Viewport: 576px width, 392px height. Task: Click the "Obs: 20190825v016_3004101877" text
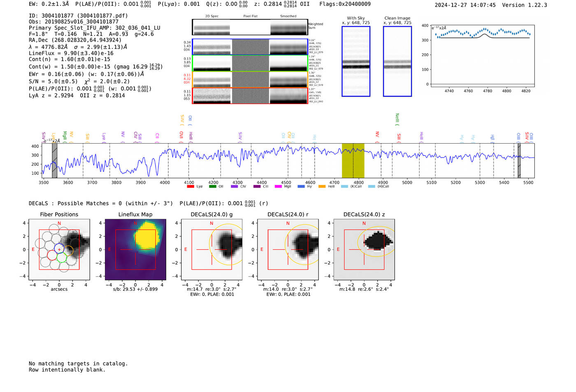click(74, 22)
